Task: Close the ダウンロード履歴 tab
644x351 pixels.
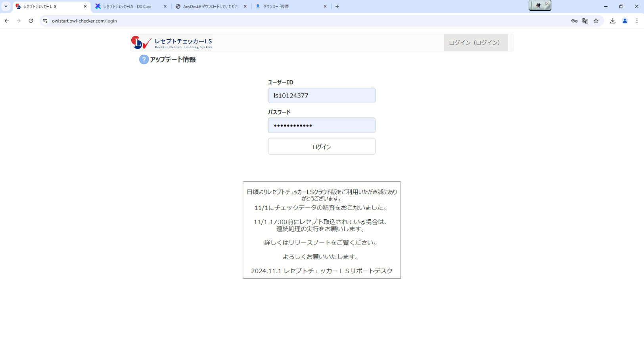Action: tap(325, 6)
